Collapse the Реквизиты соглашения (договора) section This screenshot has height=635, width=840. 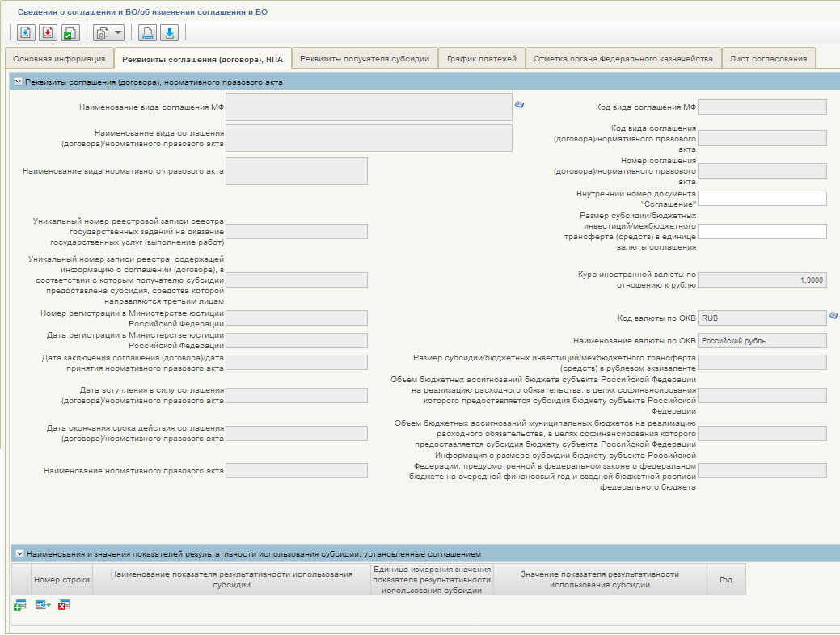coord(19,82)
